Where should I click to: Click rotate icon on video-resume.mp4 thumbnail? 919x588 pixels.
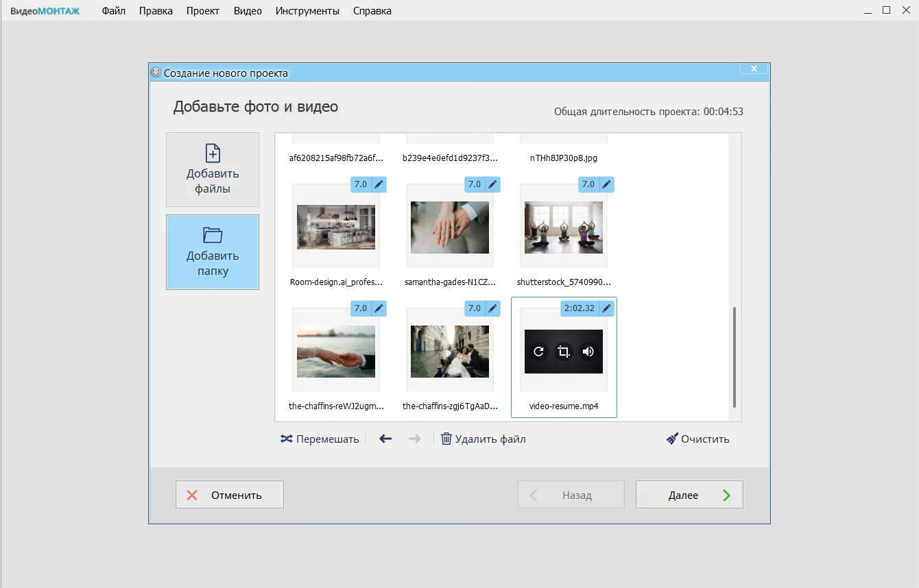(539, 352)
